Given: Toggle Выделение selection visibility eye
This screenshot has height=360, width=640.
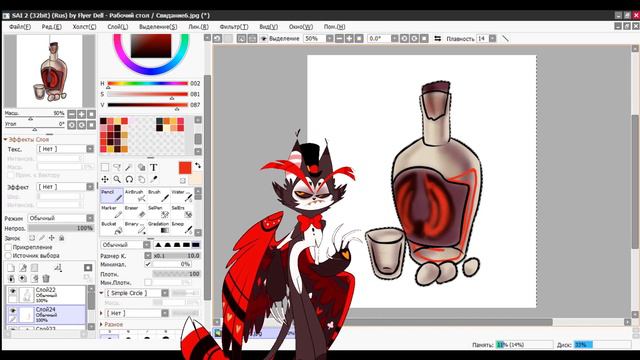Looking at the screenshot, I should click(264, 38).
